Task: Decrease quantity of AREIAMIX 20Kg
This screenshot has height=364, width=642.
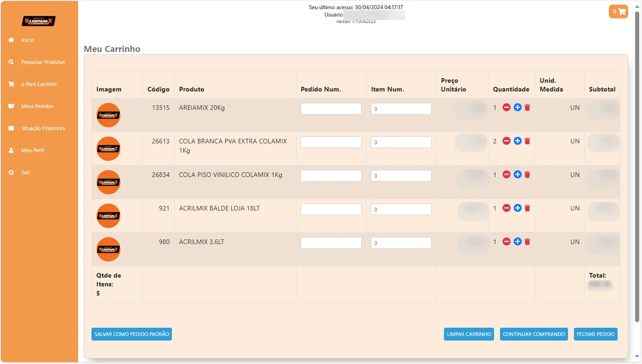Action: pyautogui.click(x=506, y=108)
